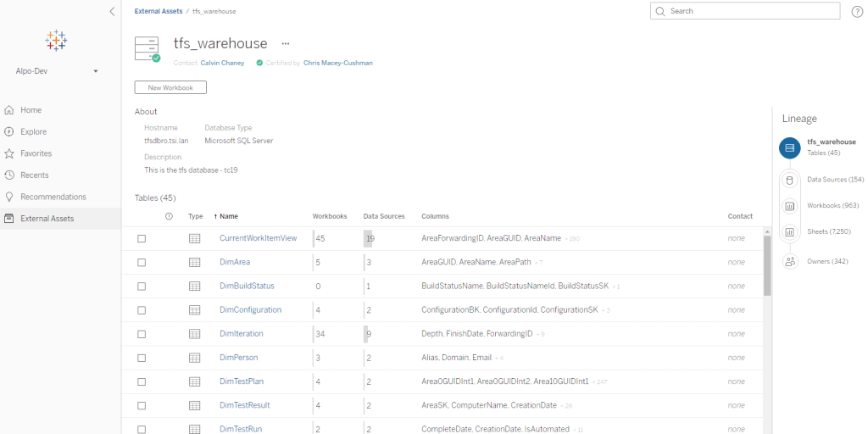Open the tfs_warehouse more actions menu
Viewport: 868px width, 434px height.
(x=286, y=43)
